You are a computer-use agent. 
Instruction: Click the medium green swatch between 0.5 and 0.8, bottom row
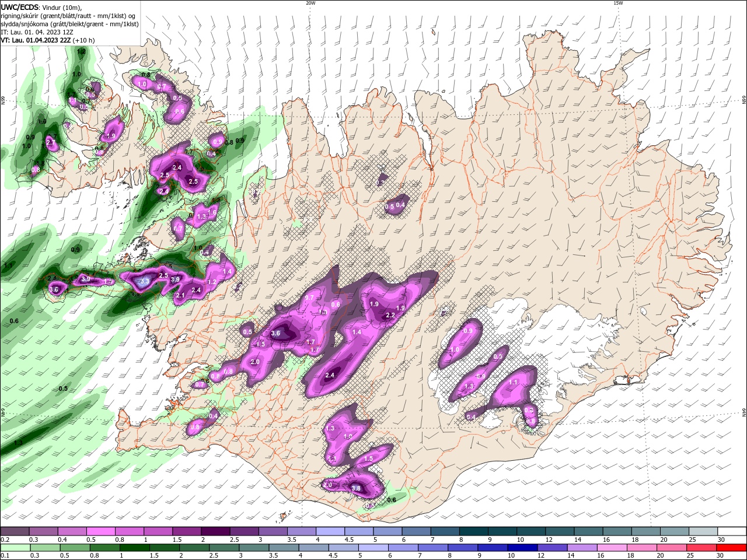click(75, 548)
